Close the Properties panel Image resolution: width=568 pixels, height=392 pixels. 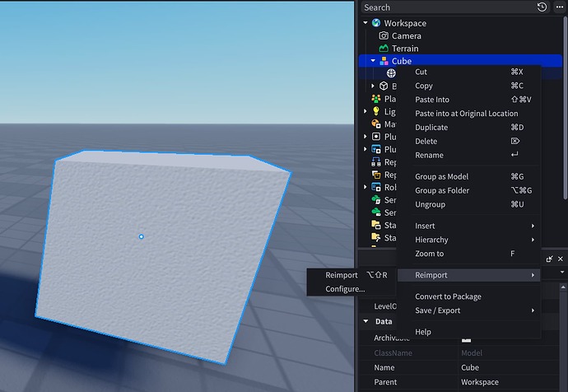point(561,259)
